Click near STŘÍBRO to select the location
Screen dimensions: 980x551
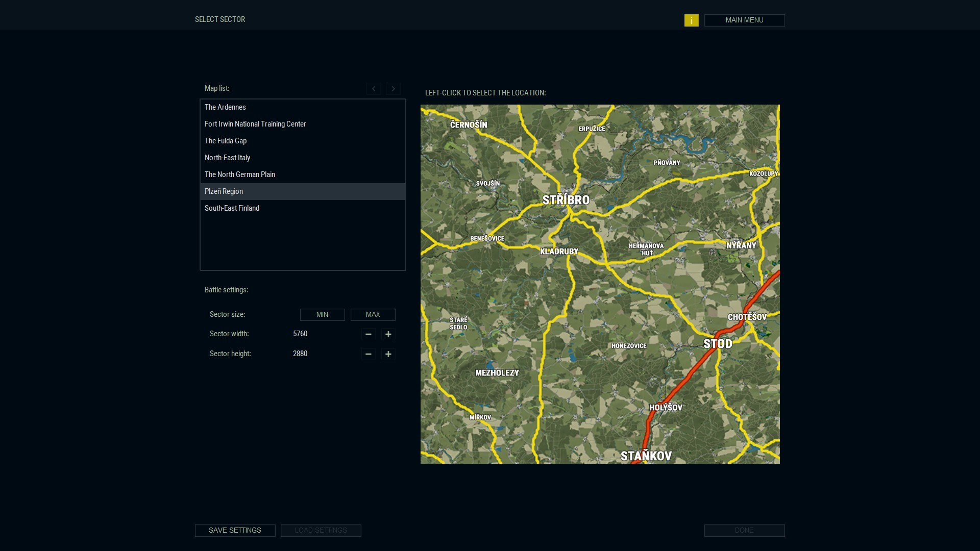coord(567,201)
